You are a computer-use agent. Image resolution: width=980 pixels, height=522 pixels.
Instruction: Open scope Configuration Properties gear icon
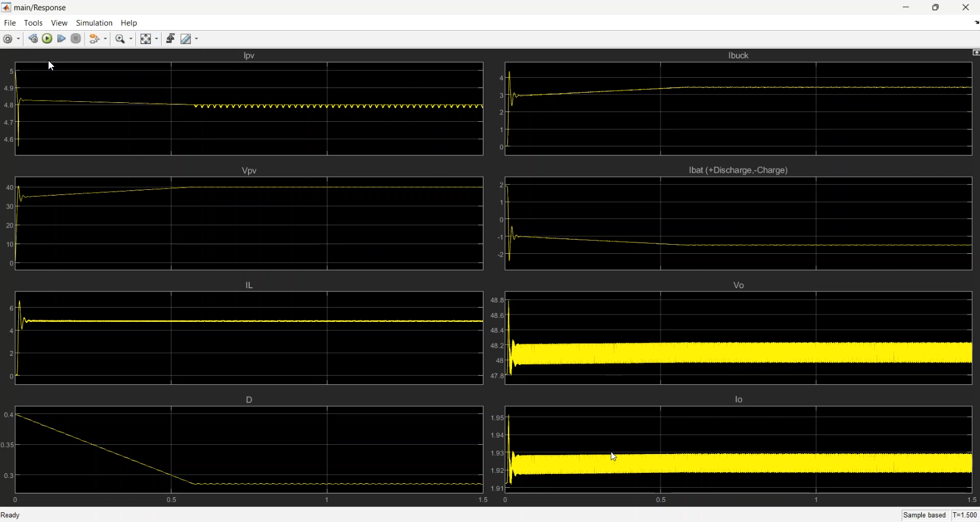[x=8, y=39]
